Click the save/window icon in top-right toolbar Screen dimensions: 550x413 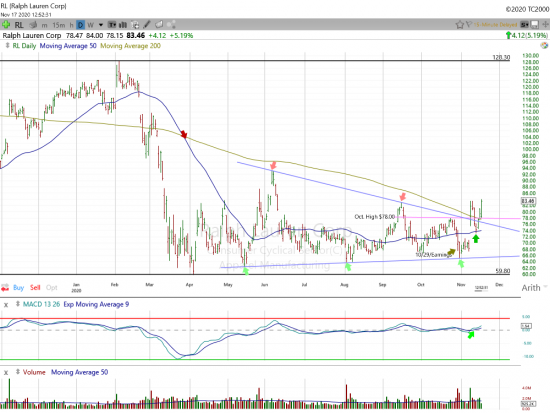pyautogui.click(x=535, y=25)
